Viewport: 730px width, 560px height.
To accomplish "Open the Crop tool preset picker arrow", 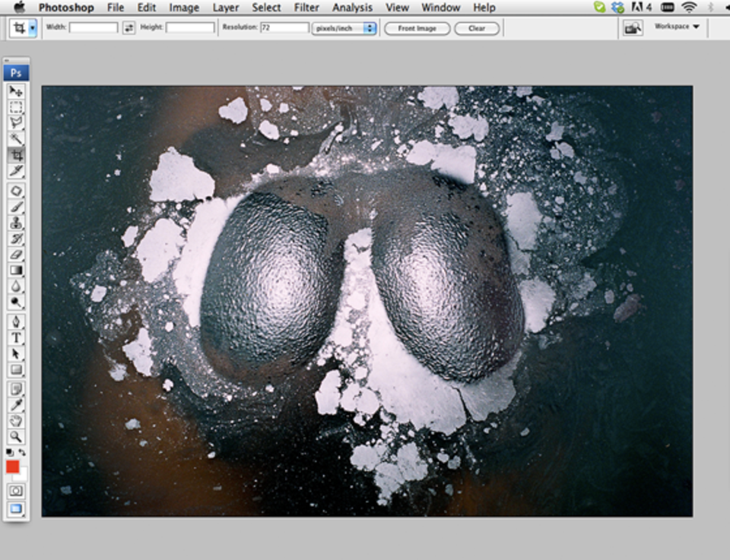I will (33, 28).
